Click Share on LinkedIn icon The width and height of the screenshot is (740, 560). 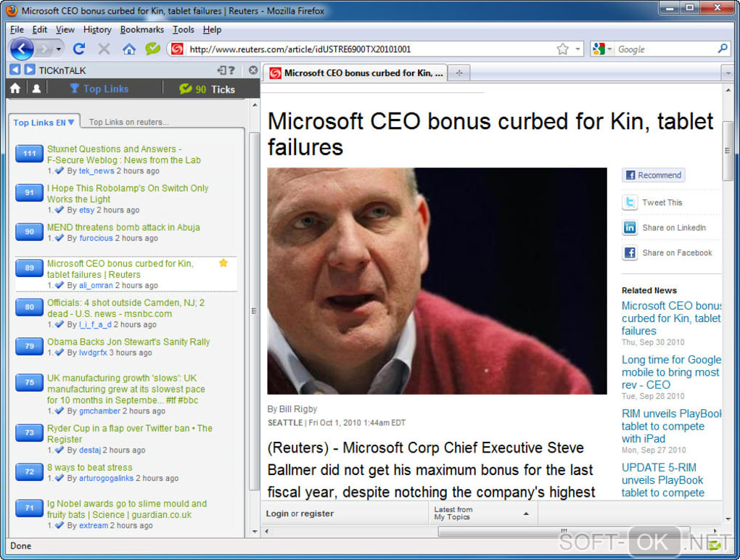[x=630, y=227]
